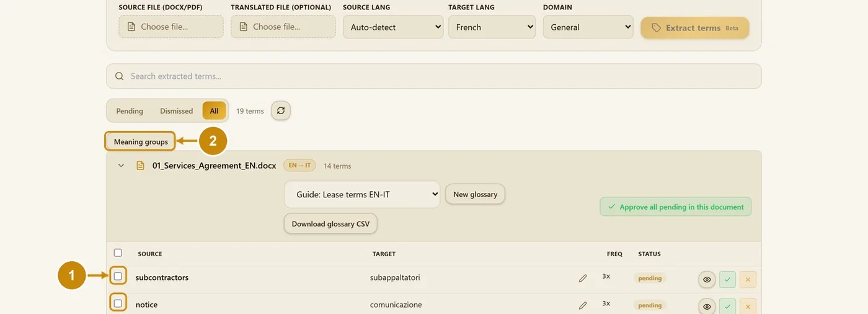
Task: Approve the subcontractors term with green check
Action: [727, 279]
